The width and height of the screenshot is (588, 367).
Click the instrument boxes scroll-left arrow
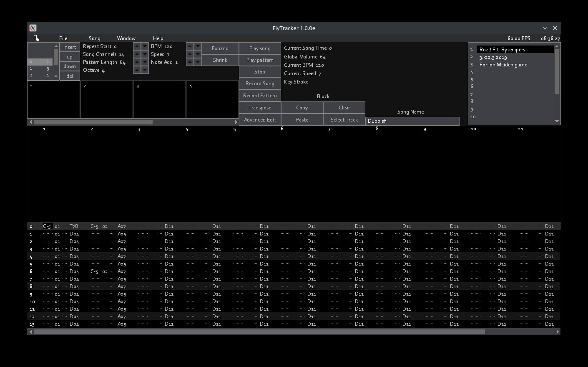pos(30,122)
